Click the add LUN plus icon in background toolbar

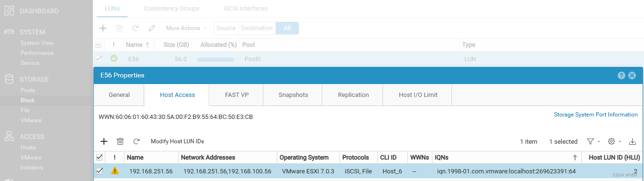coord(103,28)
